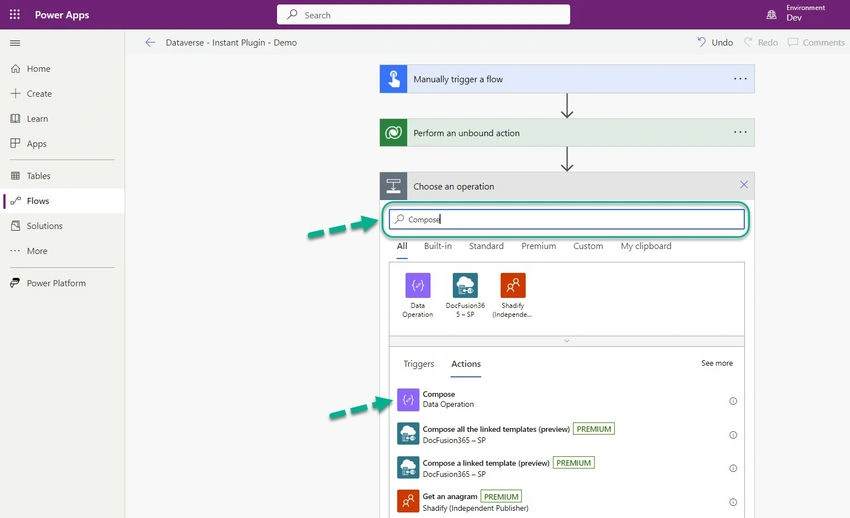Screen dimensions: 850x518
Task: Expand the More sidebar item
Action: (x=62, y=251)
